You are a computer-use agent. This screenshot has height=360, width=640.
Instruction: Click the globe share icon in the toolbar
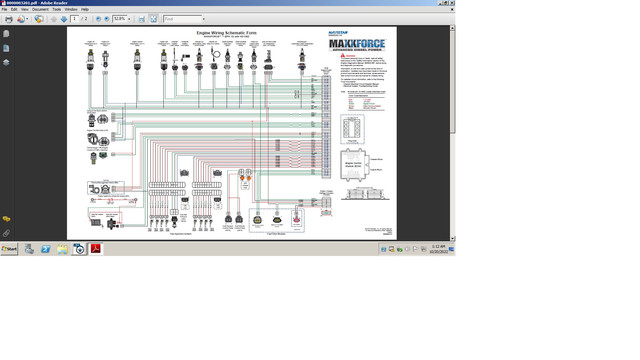[39, 19]
